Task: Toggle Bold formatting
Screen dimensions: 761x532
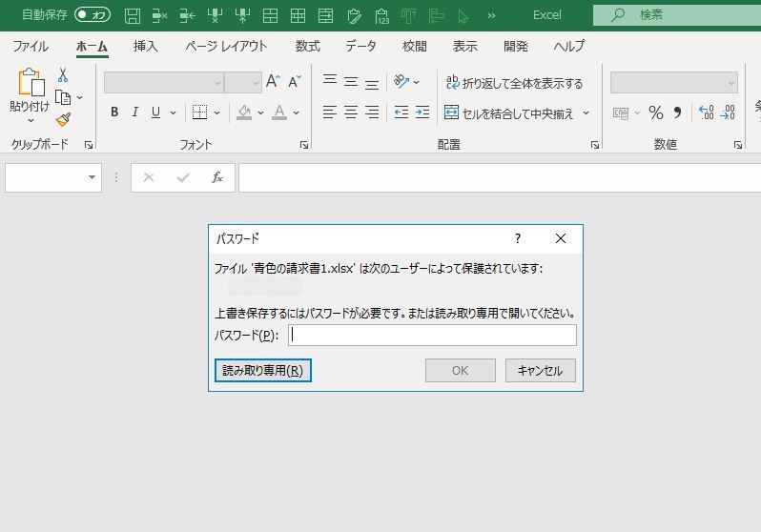Action: click(114, 113)
